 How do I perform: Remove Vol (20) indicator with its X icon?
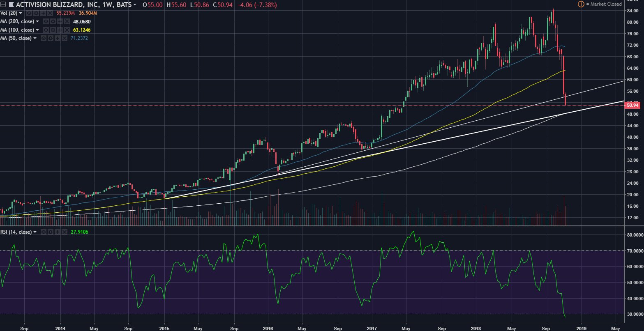pos(50,13)
